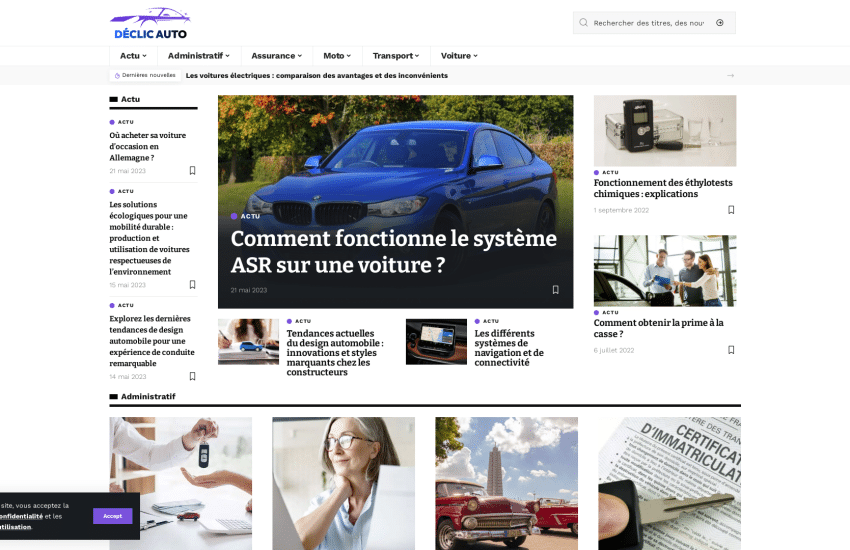Bookmark the 'tendances de design automobile' article
Viewport: 850px width, 550px height.
click(x=193, y=377)
